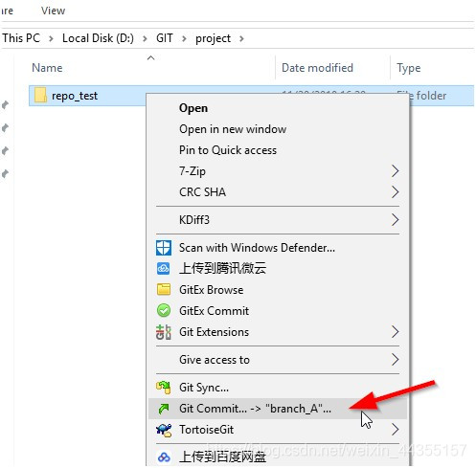The image size is (476, 468).
Task: Sort by the Name column header
Action: (47, 68)
